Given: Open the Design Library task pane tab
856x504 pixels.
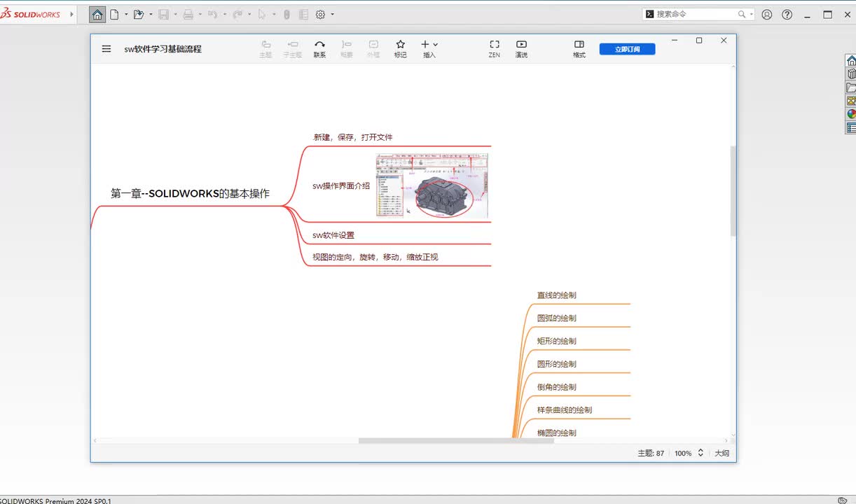Looking at the screenshot, I should pyautogui.click(x=851, y=74).
